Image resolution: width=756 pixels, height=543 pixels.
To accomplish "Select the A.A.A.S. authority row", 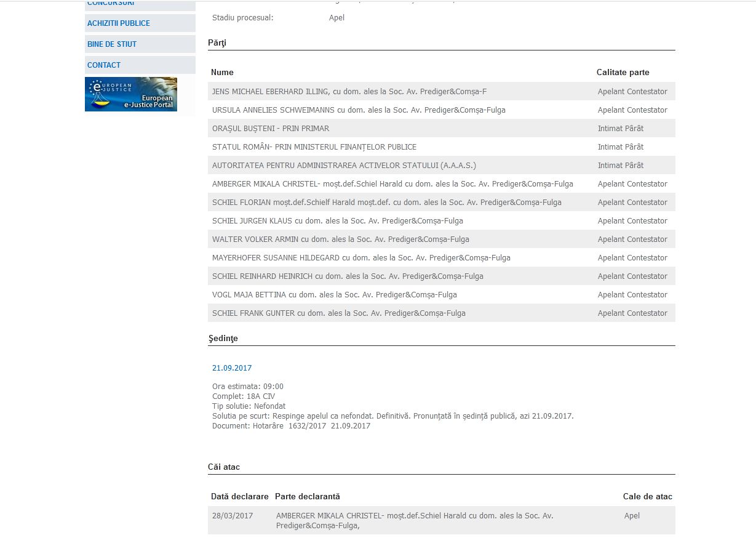I will (x=344, y=166).
